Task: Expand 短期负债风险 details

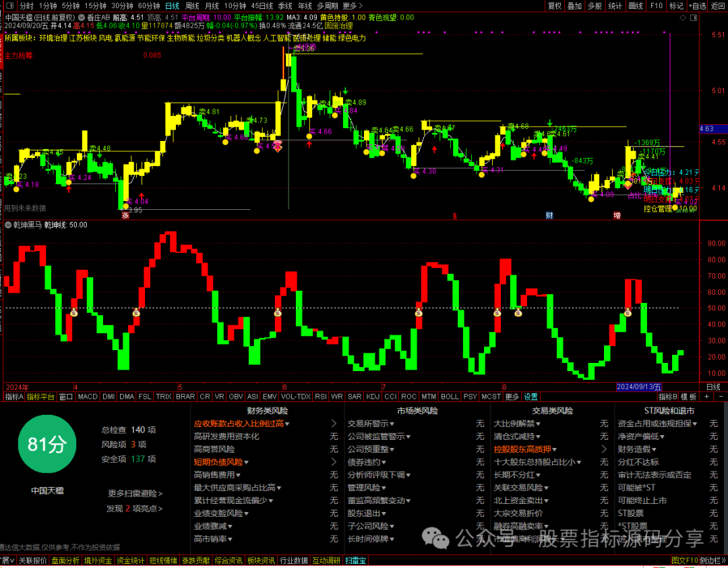Action: 221,462
